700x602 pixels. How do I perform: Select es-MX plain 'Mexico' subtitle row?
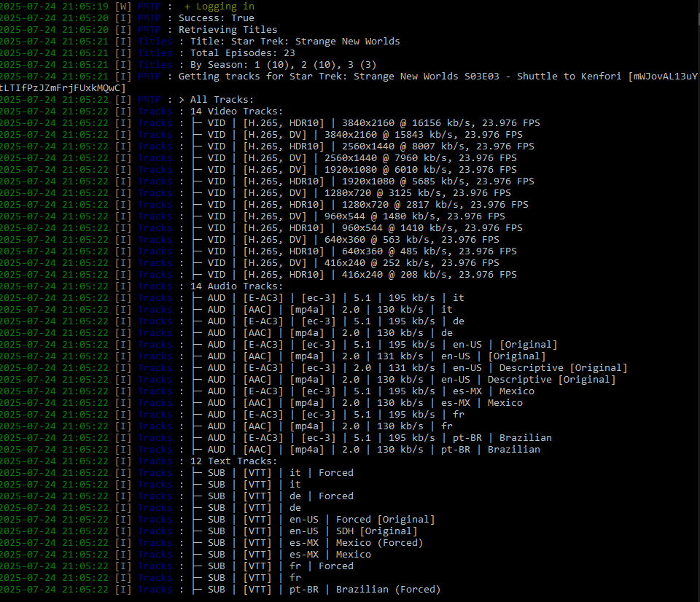pos(281,554)
